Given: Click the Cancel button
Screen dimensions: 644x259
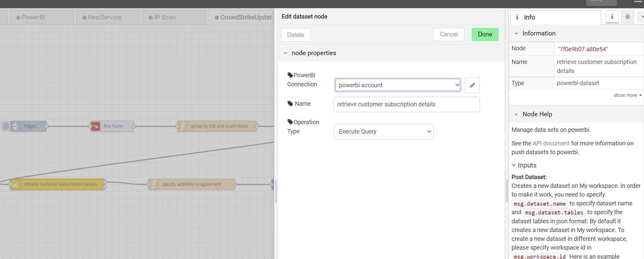Looking at the screenshot, I should click(449, 34).
